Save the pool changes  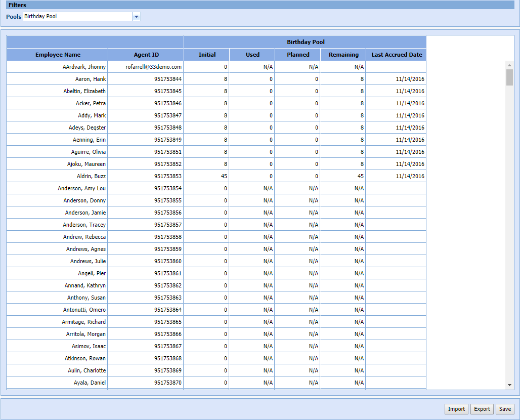coord(505,409)
